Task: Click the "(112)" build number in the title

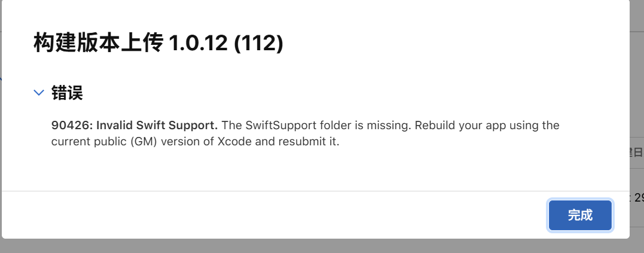Action: [x=258, y=43]
